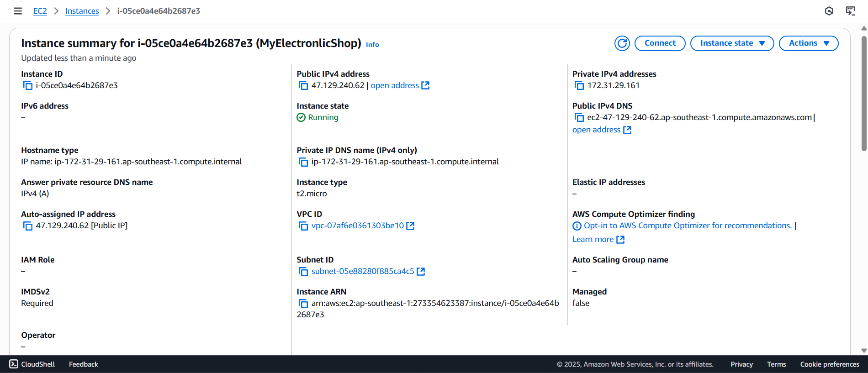Open the Info link beside instance title
This screenshot has height=373, width=868.
372,45
